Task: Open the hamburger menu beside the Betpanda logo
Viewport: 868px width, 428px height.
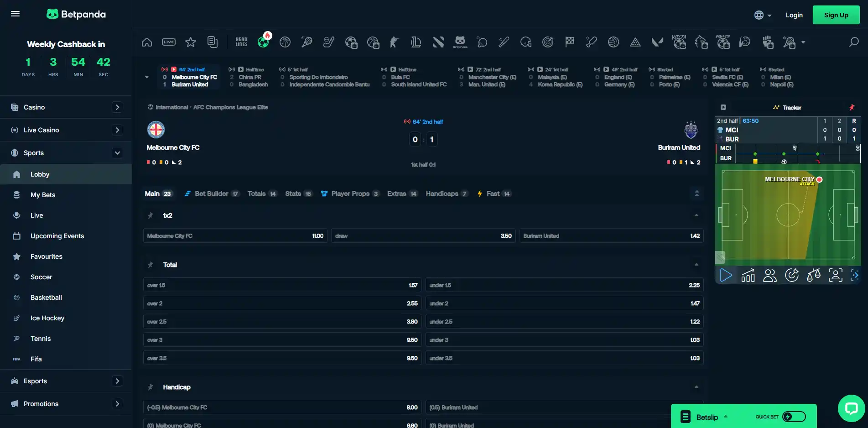Action: tap(15, 14)
